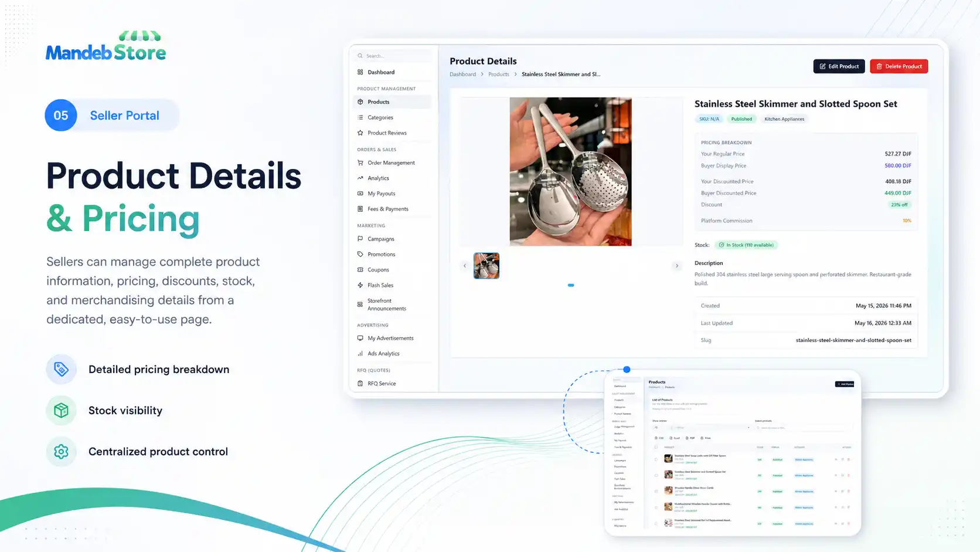The image size is (980, 552).
Task: Click the 449.00 DJF buyer discounted price
Action: pos(898,193)
